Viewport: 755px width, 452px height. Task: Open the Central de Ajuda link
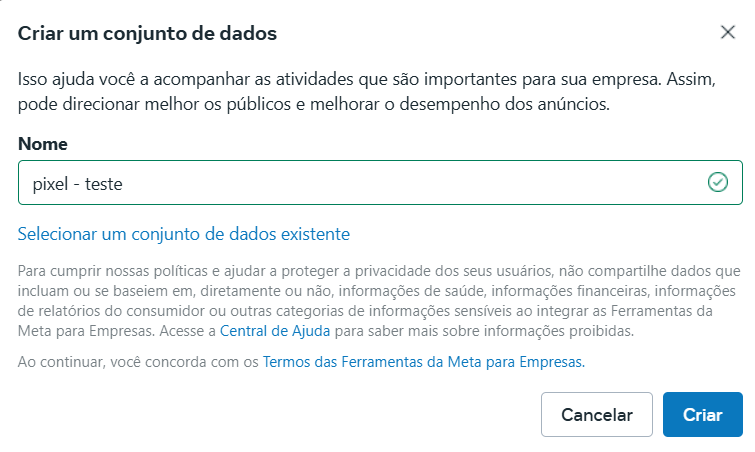275,331
